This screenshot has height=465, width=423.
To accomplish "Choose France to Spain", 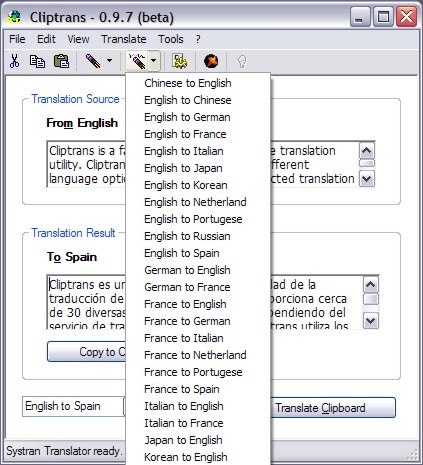I will (198, 389).
